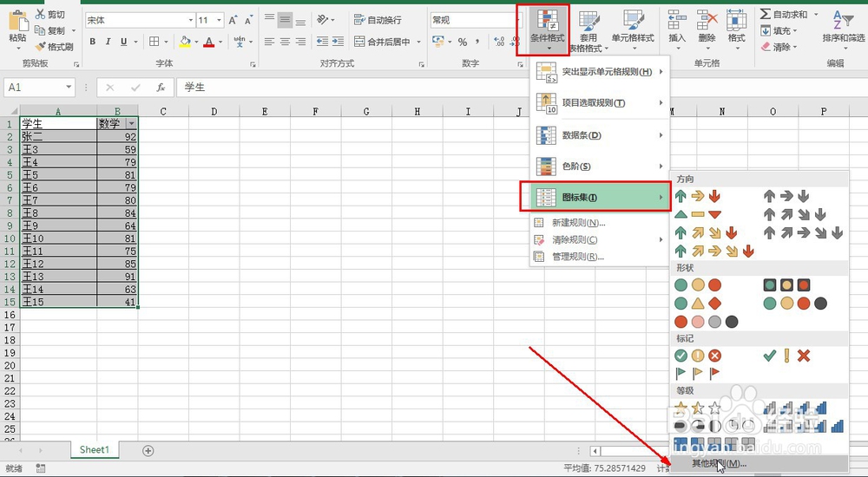Switch to the Sheet1 tab
This screenshot has width=868, height=477.
pyautogui.click(x=94, y=450)
